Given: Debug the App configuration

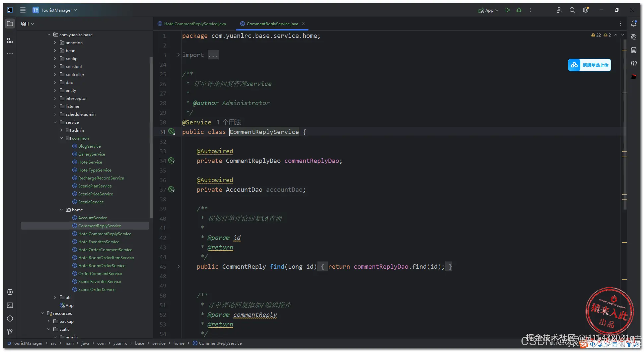Looking at the screenshot, I should pyautogui.click(x=519, y=10).
